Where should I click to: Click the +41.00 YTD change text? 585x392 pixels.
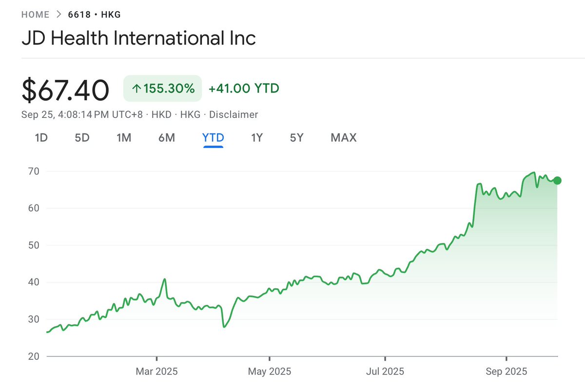click(243, 89)
